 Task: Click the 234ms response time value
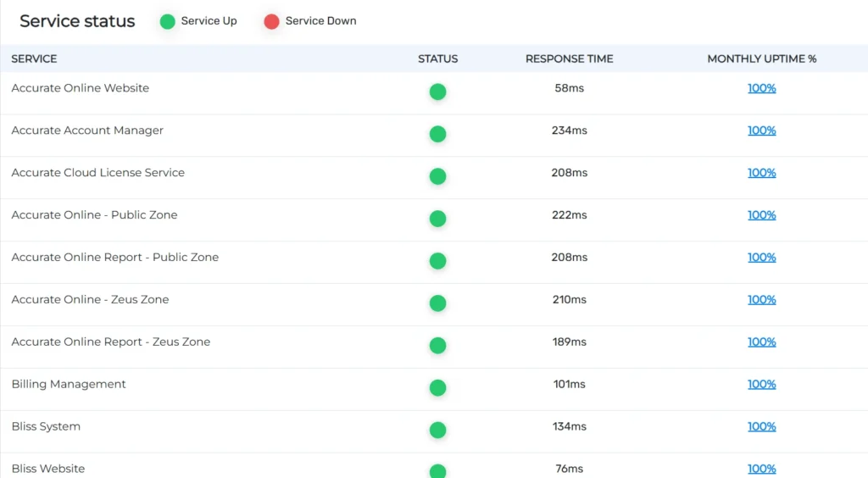(x=569, y=131)
